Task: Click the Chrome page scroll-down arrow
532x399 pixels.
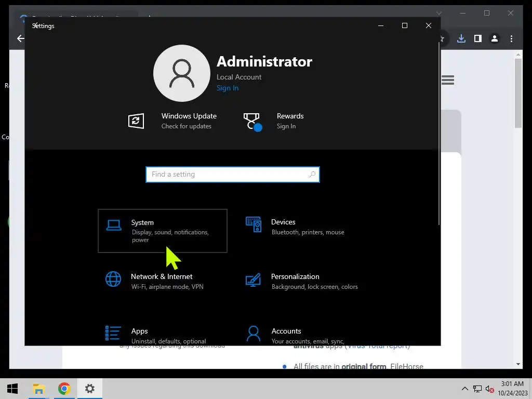Action: (x=518, y=364)
